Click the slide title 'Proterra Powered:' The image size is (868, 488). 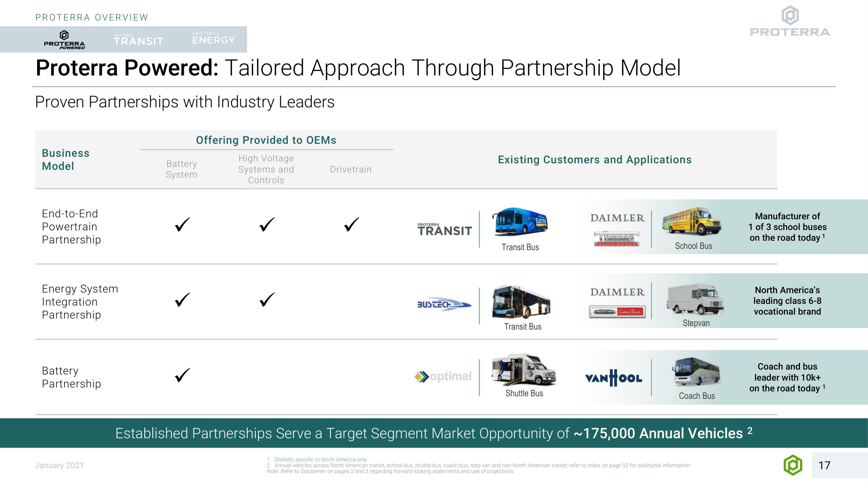[x=127, y=68]
